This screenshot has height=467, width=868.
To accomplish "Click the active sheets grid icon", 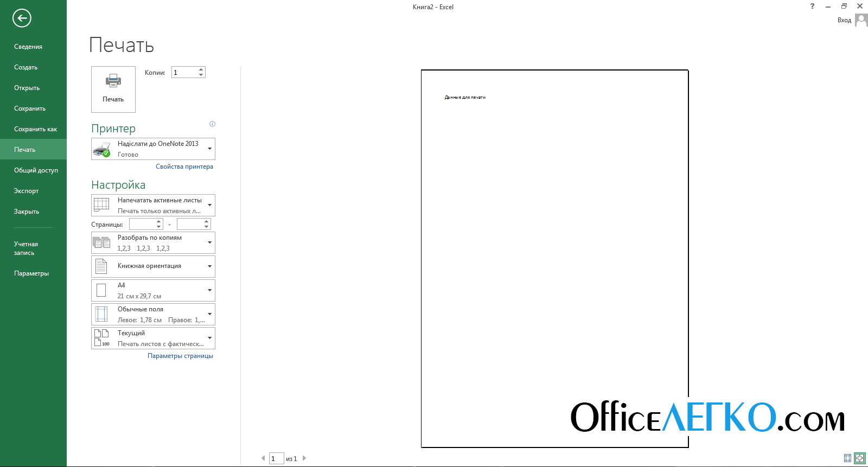I will click(101, 204).
